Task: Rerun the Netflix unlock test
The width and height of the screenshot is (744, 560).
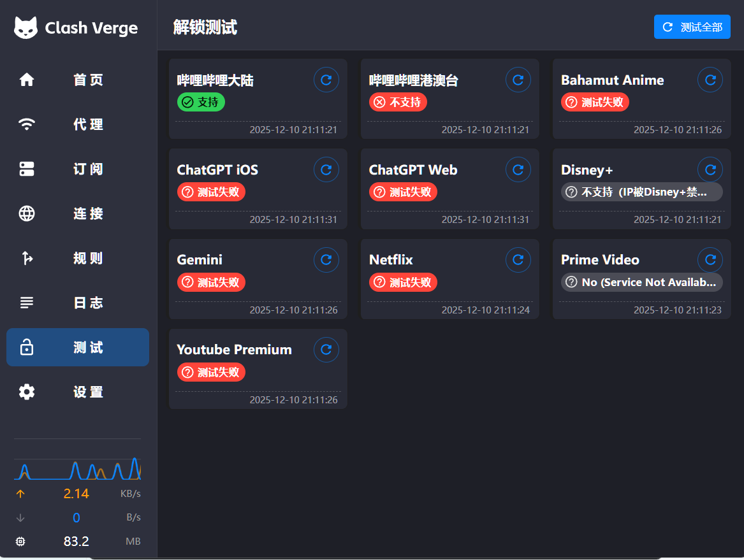Action: (x=518, y=259)
